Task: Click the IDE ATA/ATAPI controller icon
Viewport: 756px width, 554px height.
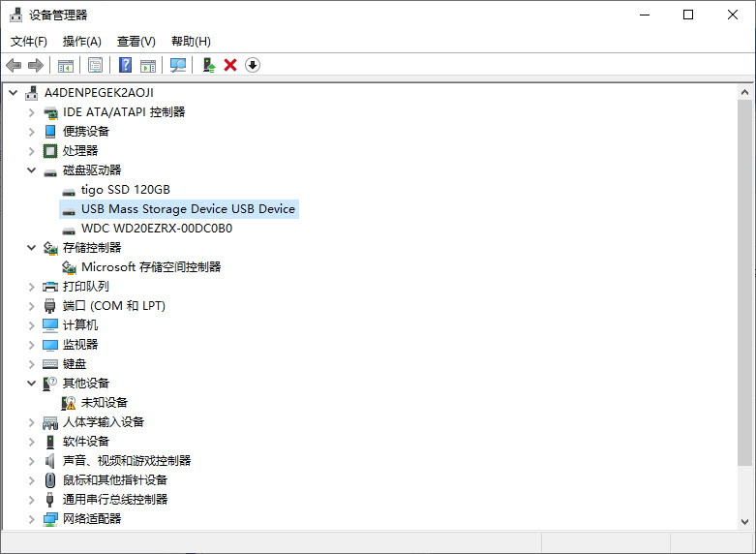Action: [50, 112]
